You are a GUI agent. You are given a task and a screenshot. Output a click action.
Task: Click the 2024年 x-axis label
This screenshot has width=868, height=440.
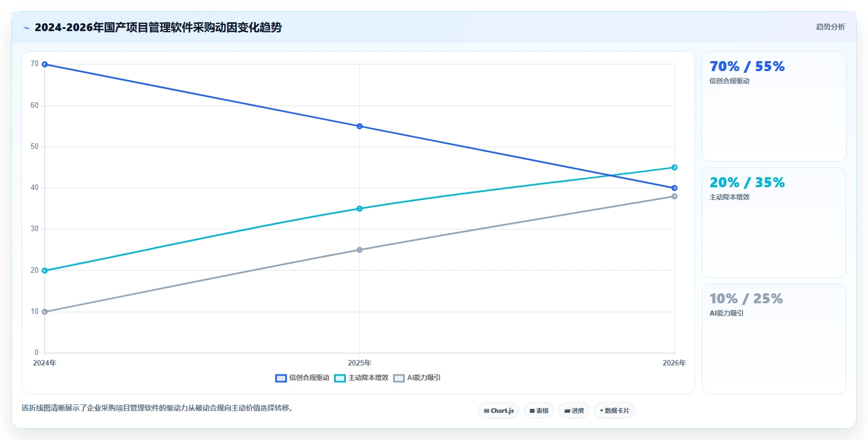click(x=44, y=363)
